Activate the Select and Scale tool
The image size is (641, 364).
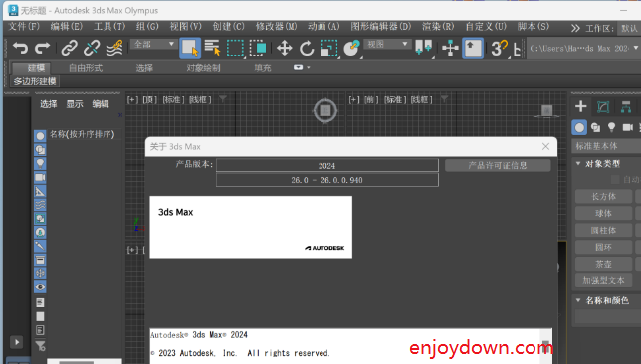[329, 48]
